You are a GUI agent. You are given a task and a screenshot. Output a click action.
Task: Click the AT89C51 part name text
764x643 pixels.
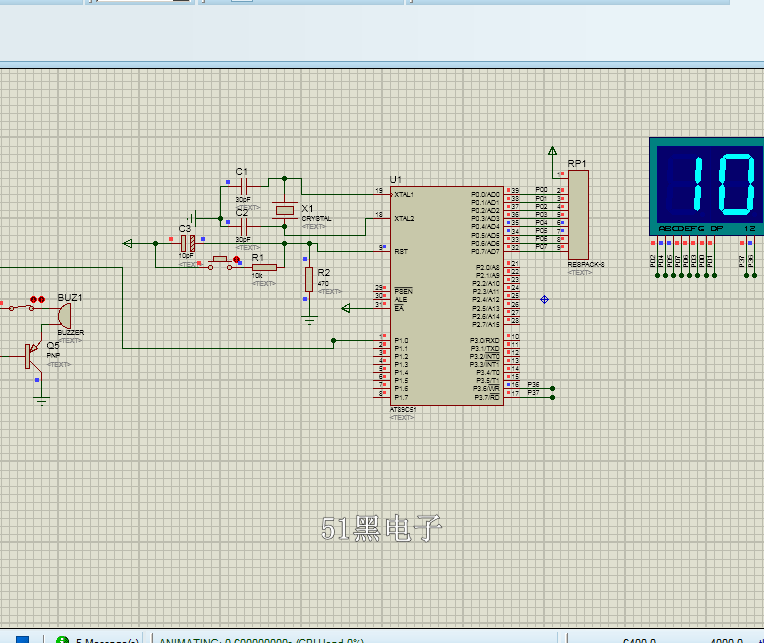[x=403, y=410]
